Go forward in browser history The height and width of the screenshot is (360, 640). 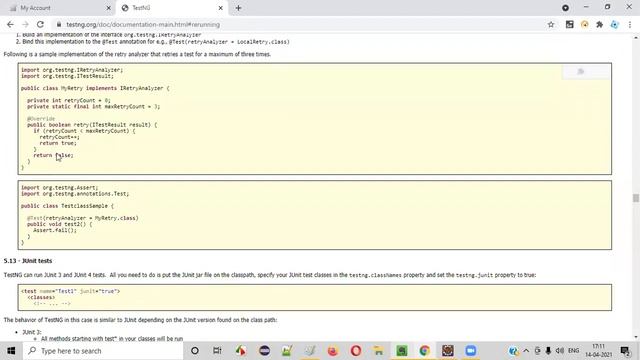pos(25,24)
